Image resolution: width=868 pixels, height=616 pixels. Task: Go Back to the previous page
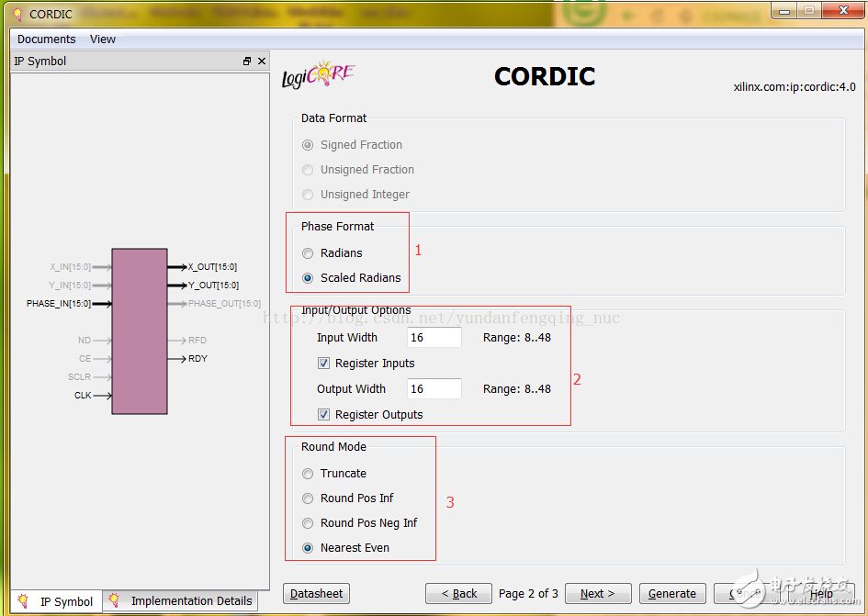click(458, 594)
